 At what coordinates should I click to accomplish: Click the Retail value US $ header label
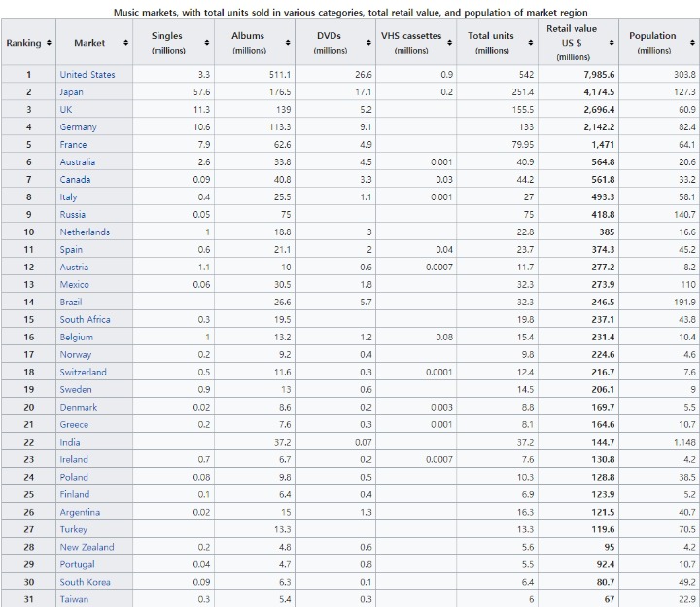tap(573, 43)
